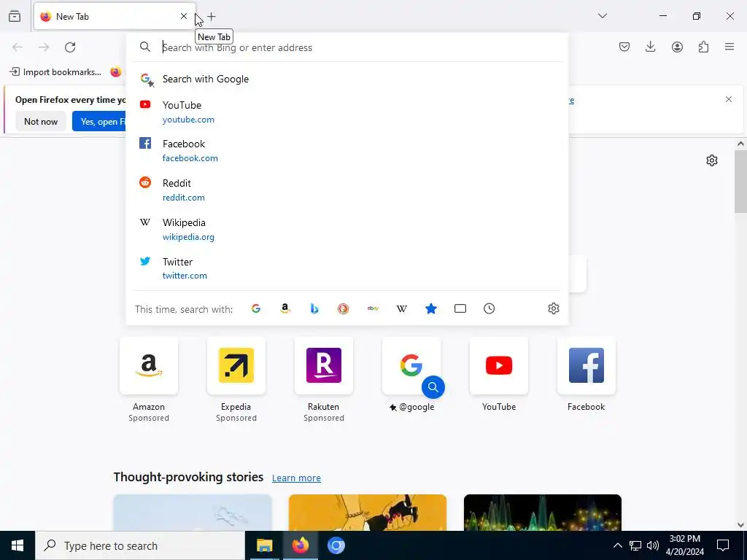Open the Firefox application hamburger menu
The image size is (747, 560).
pyautogui.click(x=729, y=47)
